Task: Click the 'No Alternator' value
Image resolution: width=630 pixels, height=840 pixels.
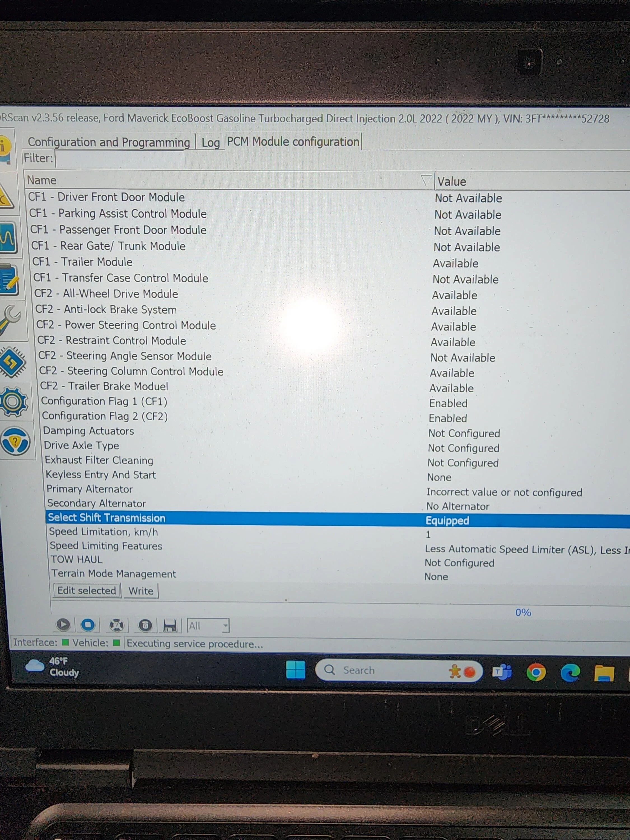Action: click(458, 506)
